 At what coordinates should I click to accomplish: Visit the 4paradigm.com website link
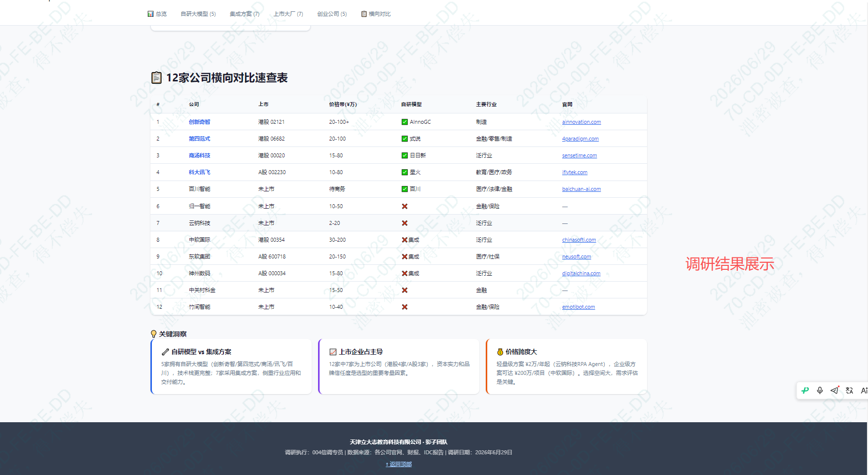pos(580,139)
